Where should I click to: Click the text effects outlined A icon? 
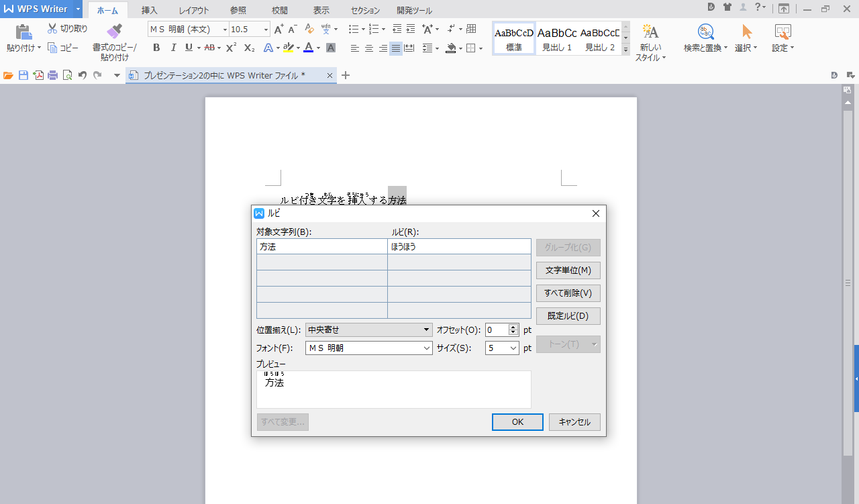click(268, 48)
